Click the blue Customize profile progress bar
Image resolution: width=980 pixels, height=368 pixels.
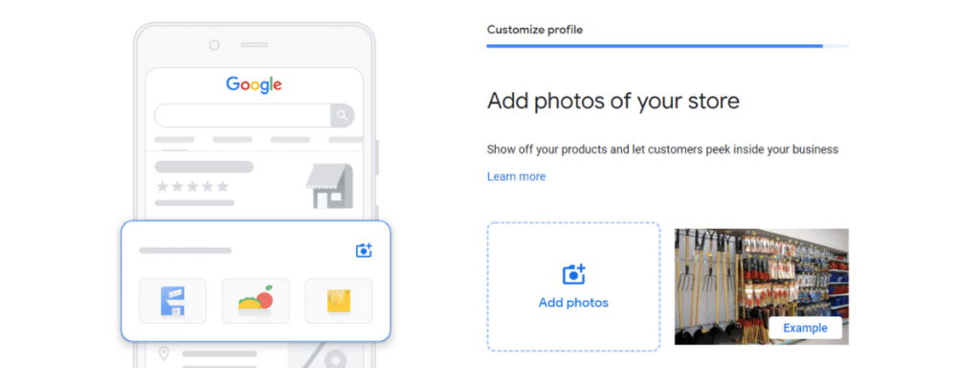click(667, 46)
